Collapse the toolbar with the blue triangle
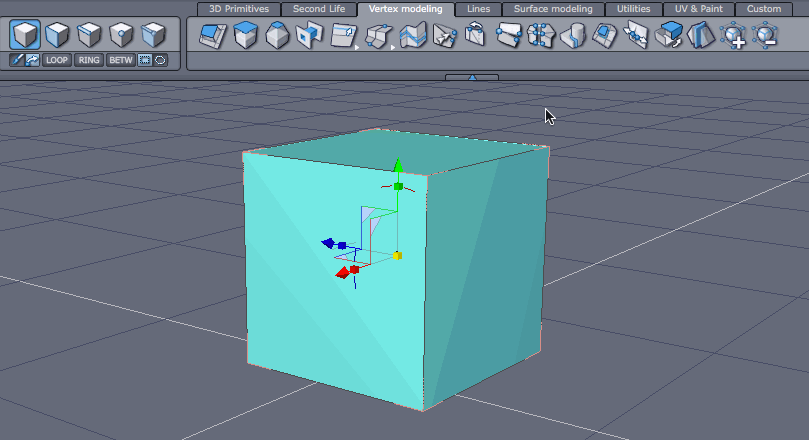 [x=472, y=77]
